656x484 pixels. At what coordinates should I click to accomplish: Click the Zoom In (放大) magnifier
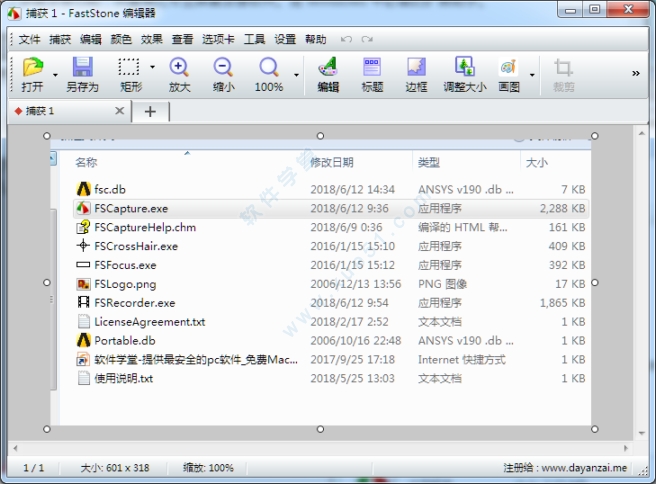[179, 68]
